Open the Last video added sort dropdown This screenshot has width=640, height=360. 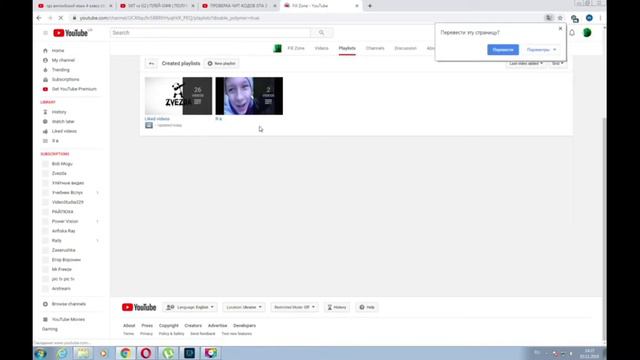click(x=526, y=63)
